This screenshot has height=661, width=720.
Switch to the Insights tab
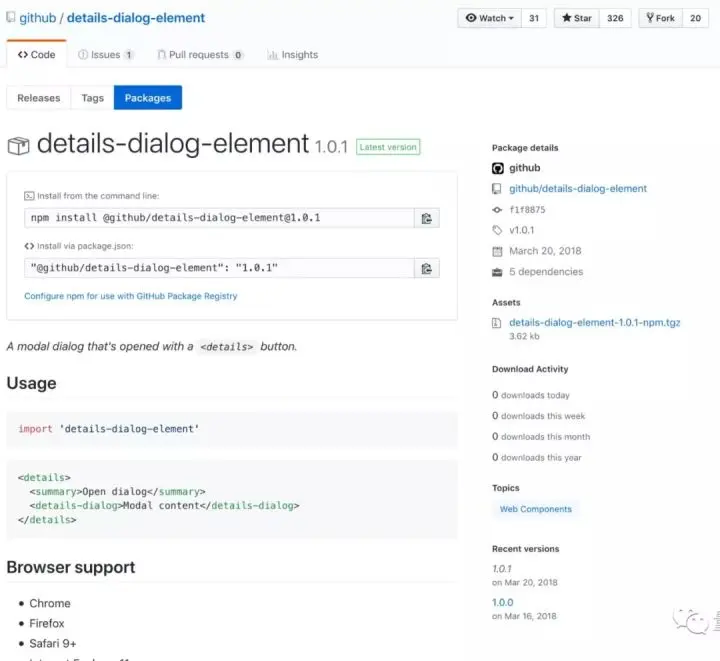292,55
